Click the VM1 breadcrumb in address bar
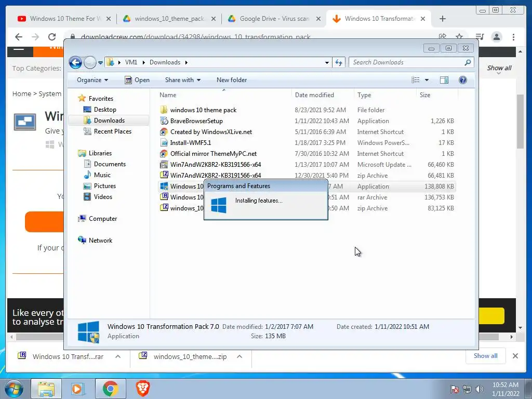This screenshot has height=399, width=532. [x=131, y=62]
